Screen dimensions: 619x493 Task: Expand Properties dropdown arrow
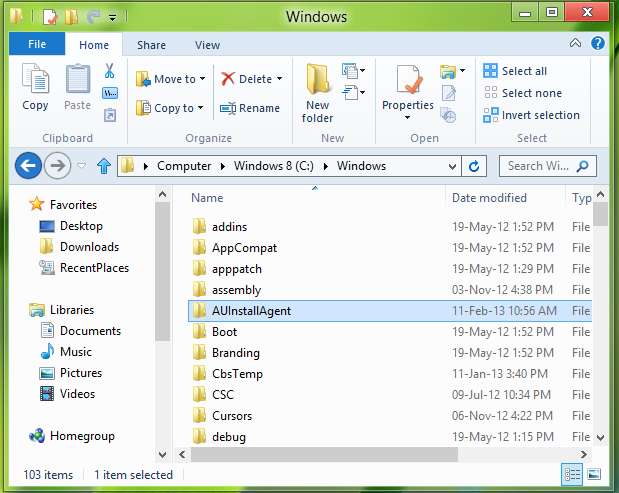click(x=407, y=118)
